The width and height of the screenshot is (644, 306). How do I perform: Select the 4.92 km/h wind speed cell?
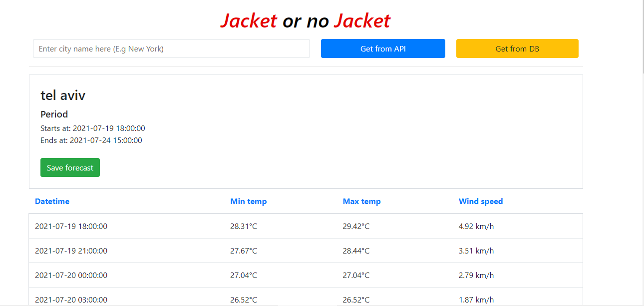pos(476,226)
